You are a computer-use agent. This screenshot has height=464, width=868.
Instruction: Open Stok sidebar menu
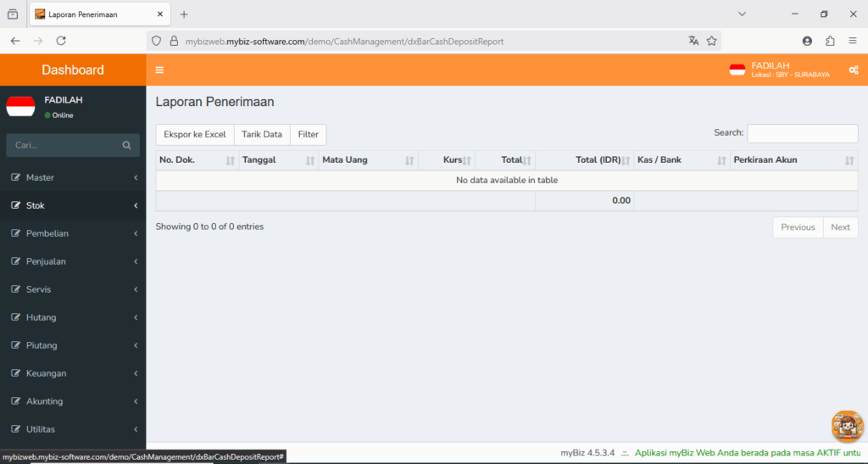(73, 205)
